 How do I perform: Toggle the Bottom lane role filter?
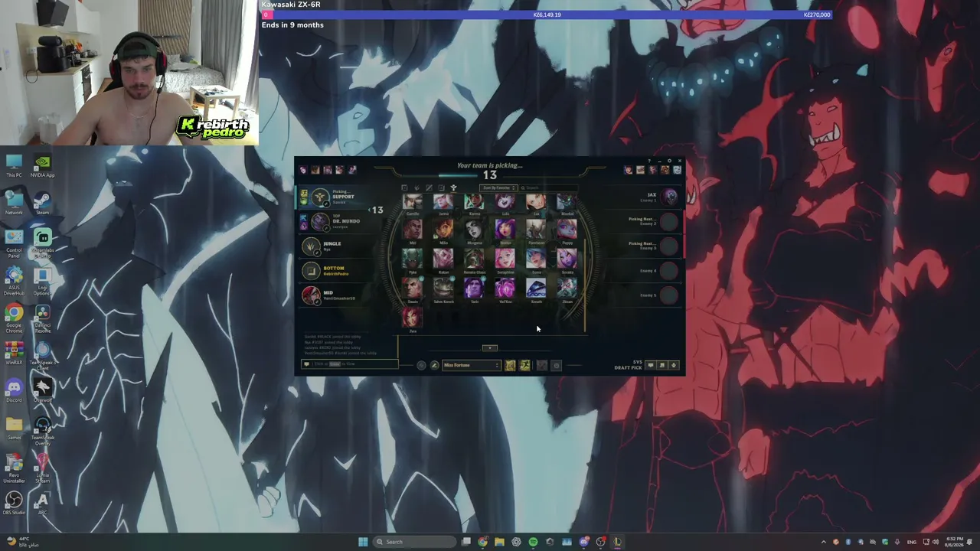tap(441, 187)
